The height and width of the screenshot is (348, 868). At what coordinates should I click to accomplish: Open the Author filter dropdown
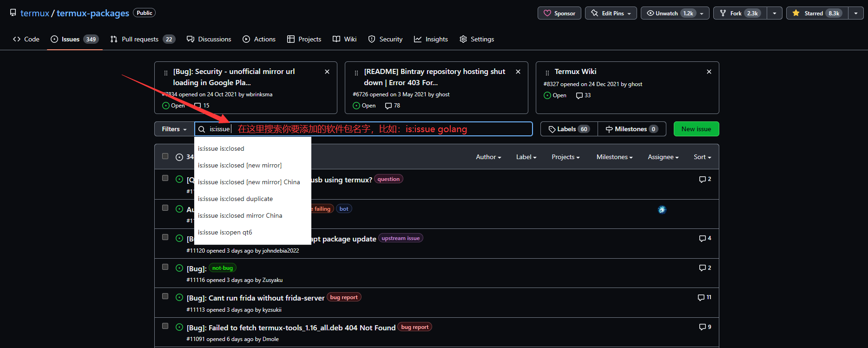488,157
